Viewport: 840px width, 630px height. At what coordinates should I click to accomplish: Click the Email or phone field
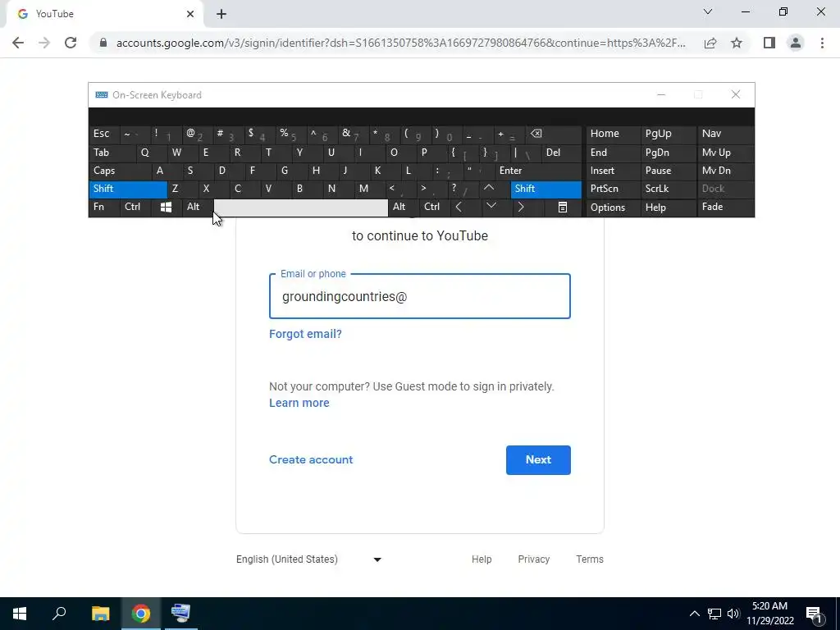coord(419,296)
